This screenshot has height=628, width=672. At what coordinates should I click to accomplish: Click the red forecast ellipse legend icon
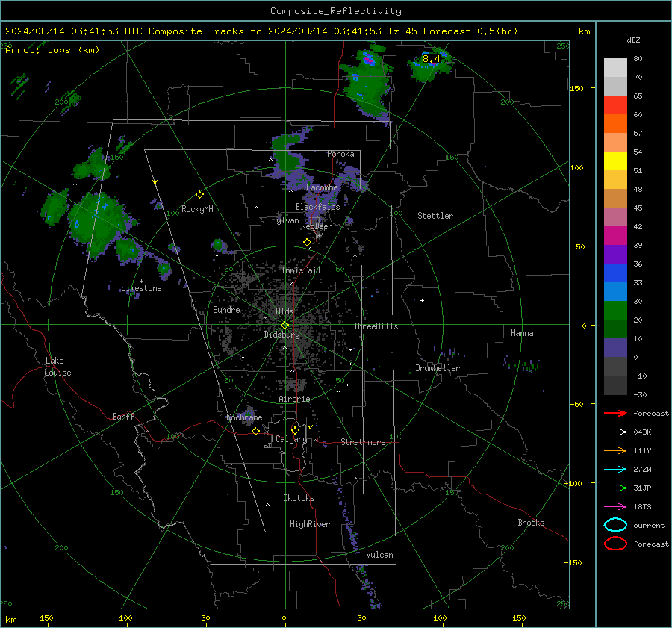click(x=615, y=544)
